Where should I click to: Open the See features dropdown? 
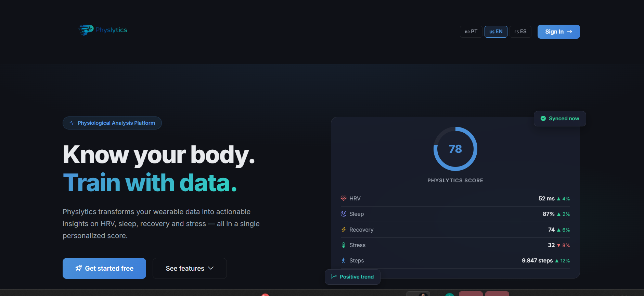tap(190, 268)
